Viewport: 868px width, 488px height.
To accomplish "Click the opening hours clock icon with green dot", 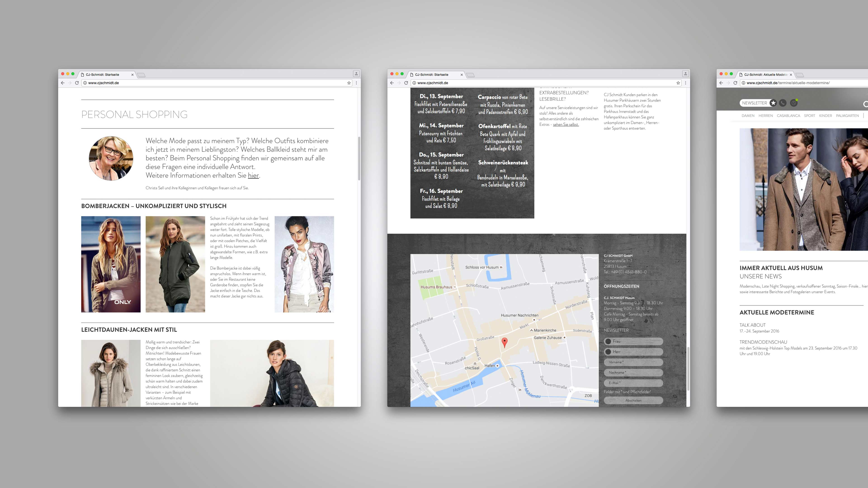I will coord(794,103).
